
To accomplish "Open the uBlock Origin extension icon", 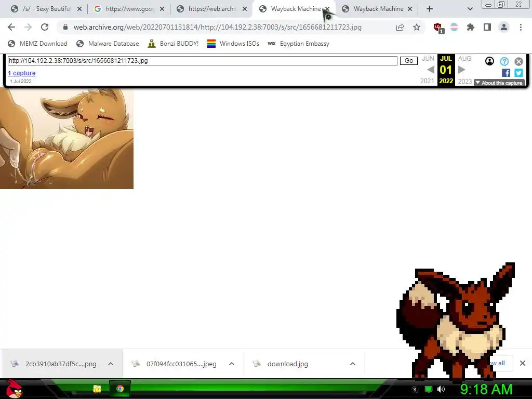I will 438,28.
